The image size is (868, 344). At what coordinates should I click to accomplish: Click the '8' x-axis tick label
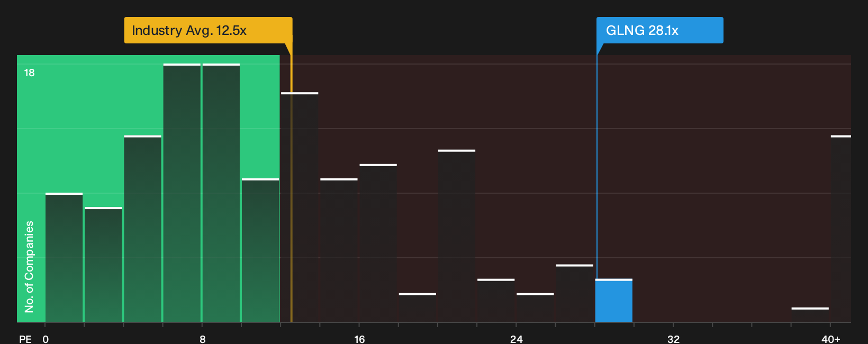point(203,339)
